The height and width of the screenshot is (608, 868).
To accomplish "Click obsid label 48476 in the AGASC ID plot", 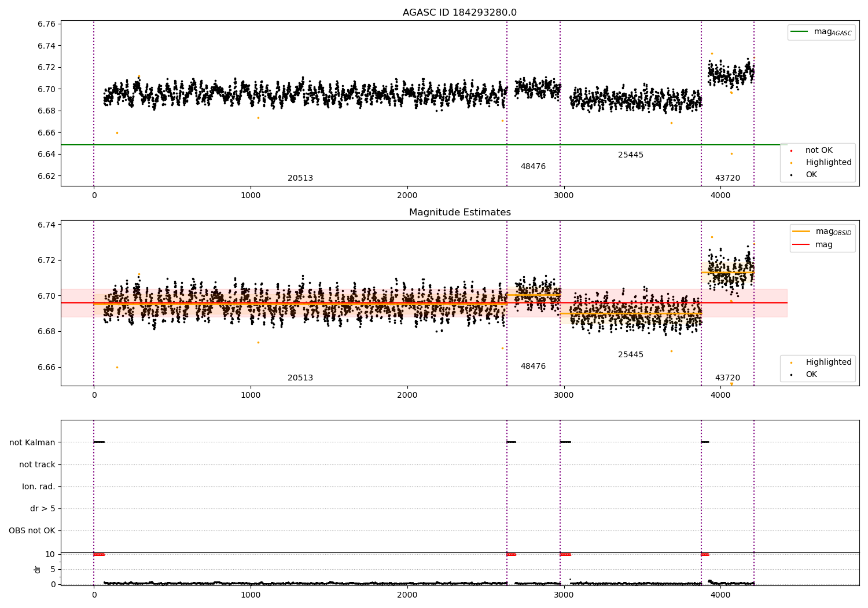I will 533,167.
